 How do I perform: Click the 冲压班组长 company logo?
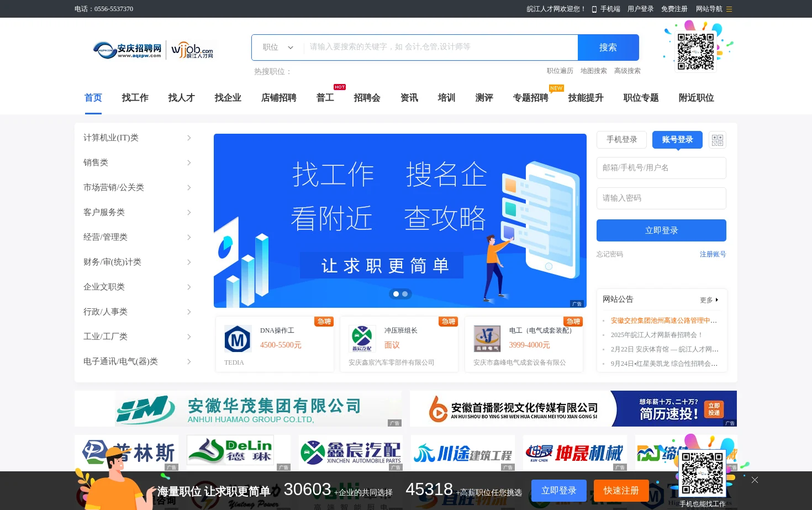coord(362,339)
